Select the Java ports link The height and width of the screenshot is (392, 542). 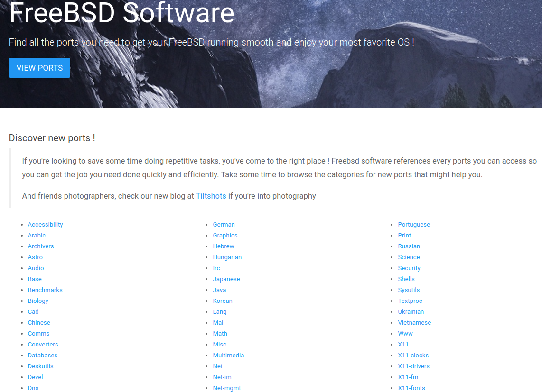click(219, 290)
